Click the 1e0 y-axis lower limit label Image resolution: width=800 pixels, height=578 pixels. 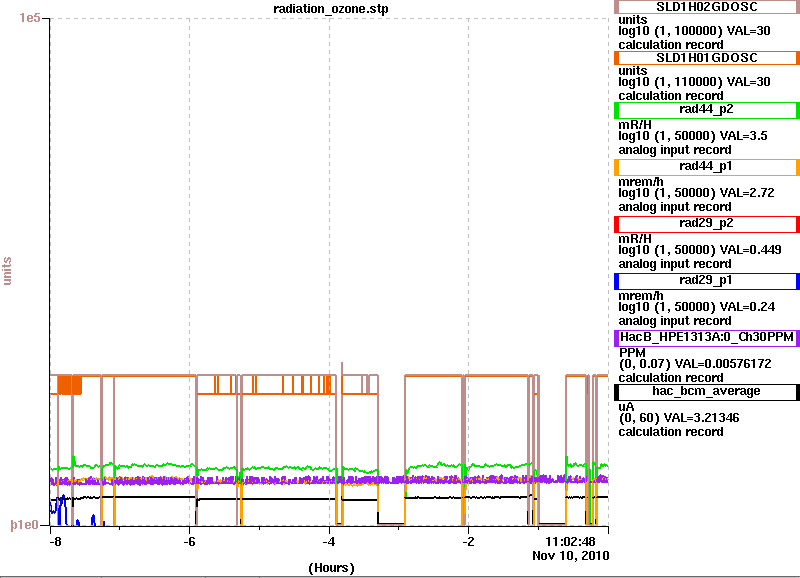point(25,525)
